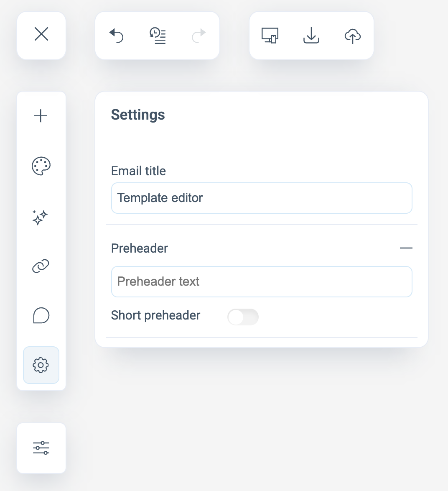The image size is (448, 491).
Task: Add a new block with plus icon
Action: [41, 116]
